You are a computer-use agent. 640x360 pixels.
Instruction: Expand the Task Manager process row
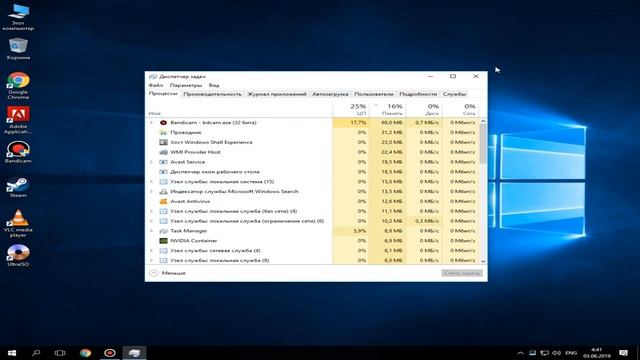[x=151, y=231]
